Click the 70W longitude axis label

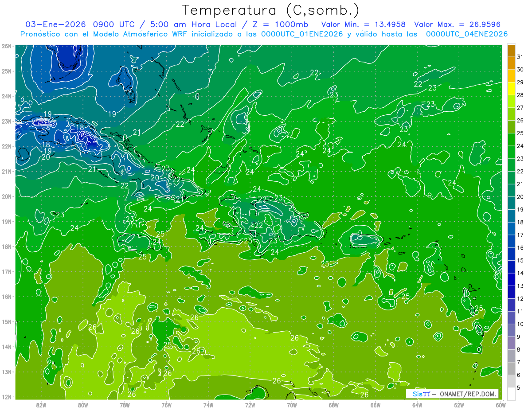click(292, 405)
